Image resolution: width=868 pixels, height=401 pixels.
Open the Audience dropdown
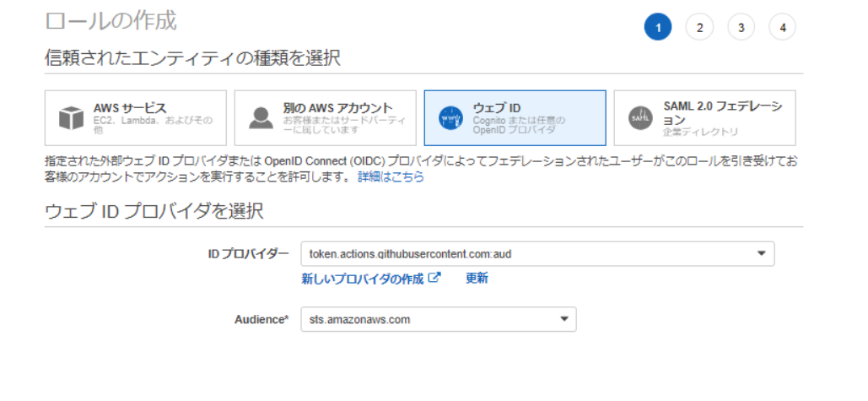(x=439, y=320)
